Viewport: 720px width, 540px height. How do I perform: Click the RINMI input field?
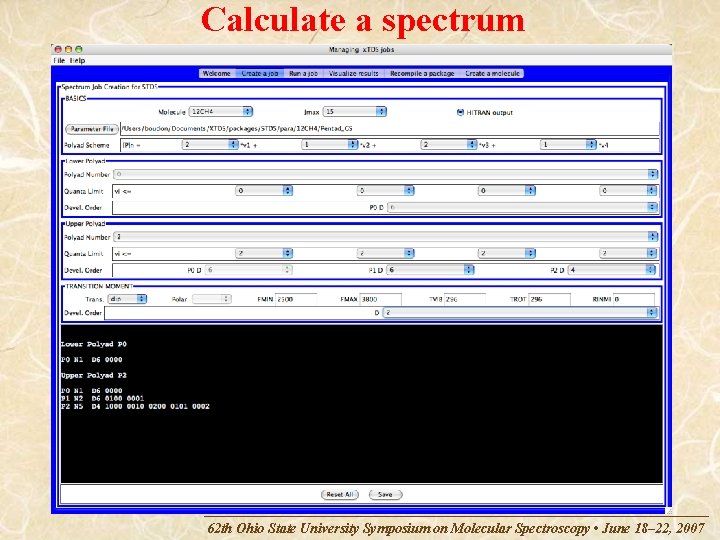click(634, 299)
